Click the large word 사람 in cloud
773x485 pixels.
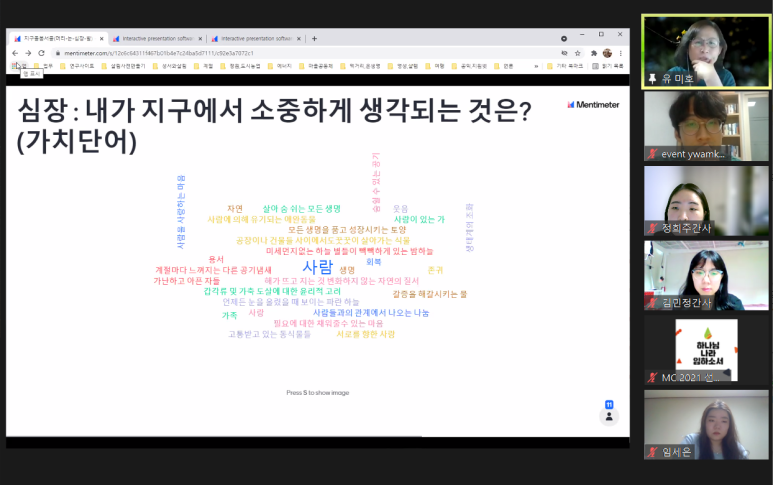[317, 267]
